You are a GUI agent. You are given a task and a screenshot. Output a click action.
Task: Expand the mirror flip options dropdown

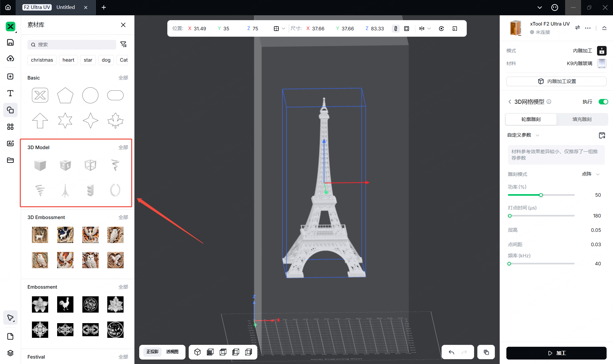pyautogui.click(x=429, y=28)
